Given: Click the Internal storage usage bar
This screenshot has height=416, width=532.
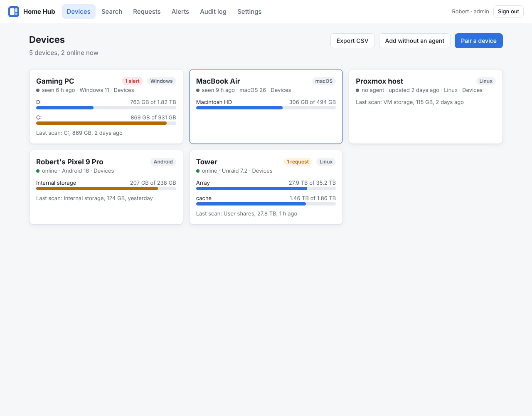Looking at the screenshot, I should (106, 188).
